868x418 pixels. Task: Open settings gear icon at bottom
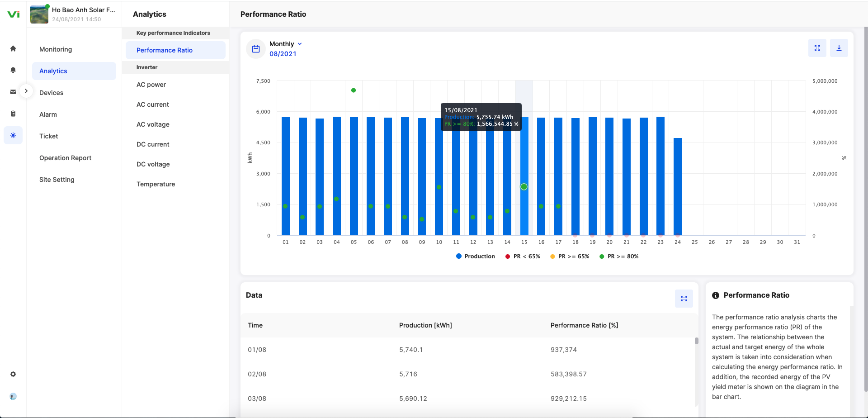coord(13,374)
